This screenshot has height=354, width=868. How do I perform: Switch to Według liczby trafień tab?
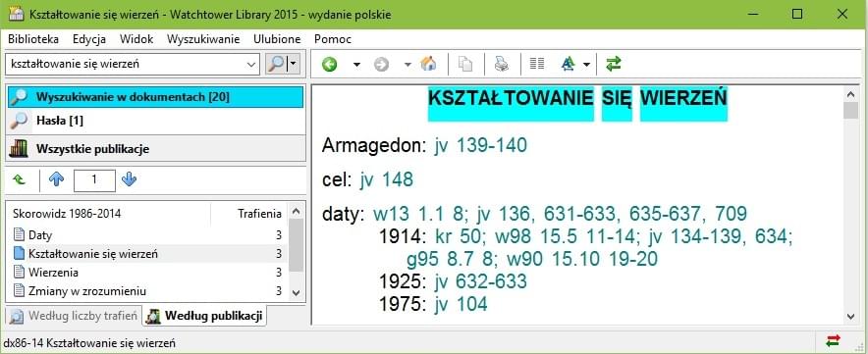coord(75,316)
